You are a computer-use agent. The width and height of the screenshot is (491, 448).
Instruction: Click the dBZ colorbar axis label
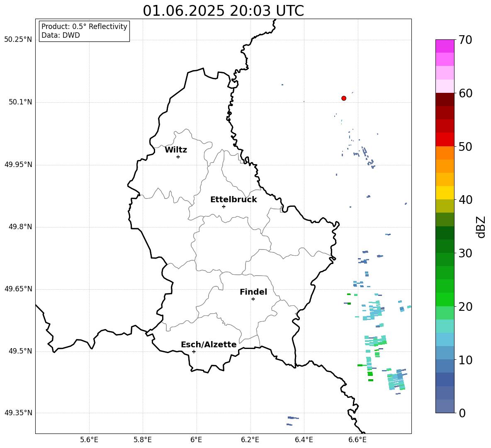(x=481, y=227)
